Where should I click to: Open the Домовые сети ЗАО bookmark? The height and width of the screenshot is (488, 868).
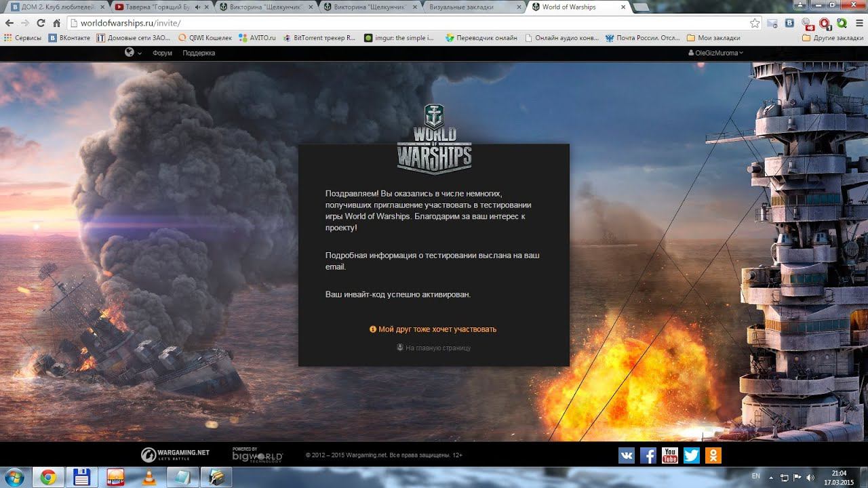[134, 38]
